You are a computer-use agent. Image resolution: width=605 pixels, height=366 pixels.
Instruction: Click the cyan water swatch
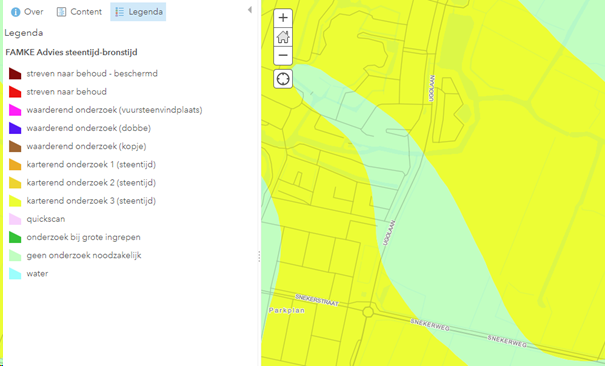[15, 273]
